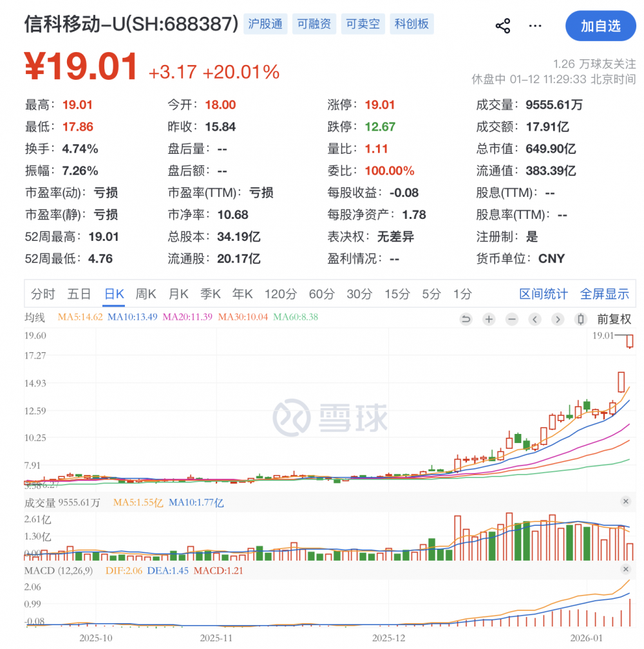Open the three-dot more options menu
This screenshot has width=644, height=649.
point(535,26)
